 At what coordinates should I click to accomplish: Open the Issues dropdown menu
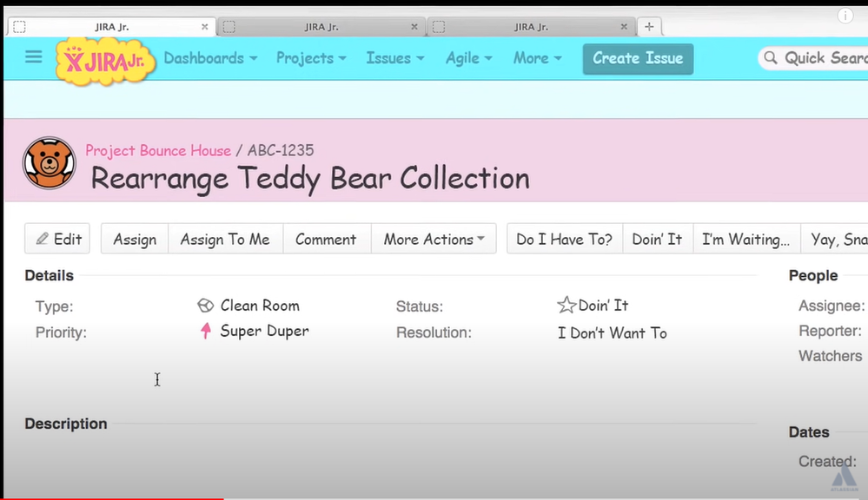coord(394,58)
